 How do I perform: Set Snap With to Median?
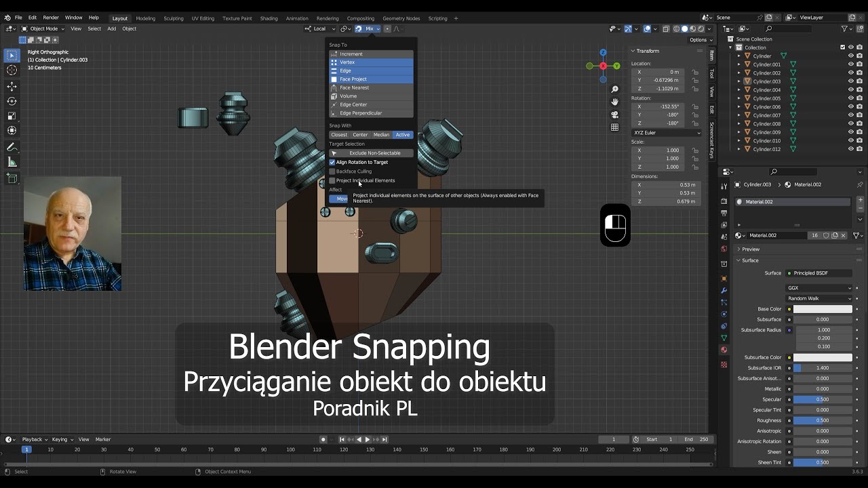point(381,135)
